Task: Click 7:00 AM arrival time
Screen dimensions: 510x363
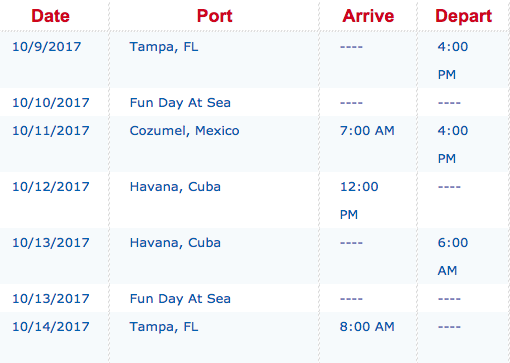Action: tap(367, 131)
